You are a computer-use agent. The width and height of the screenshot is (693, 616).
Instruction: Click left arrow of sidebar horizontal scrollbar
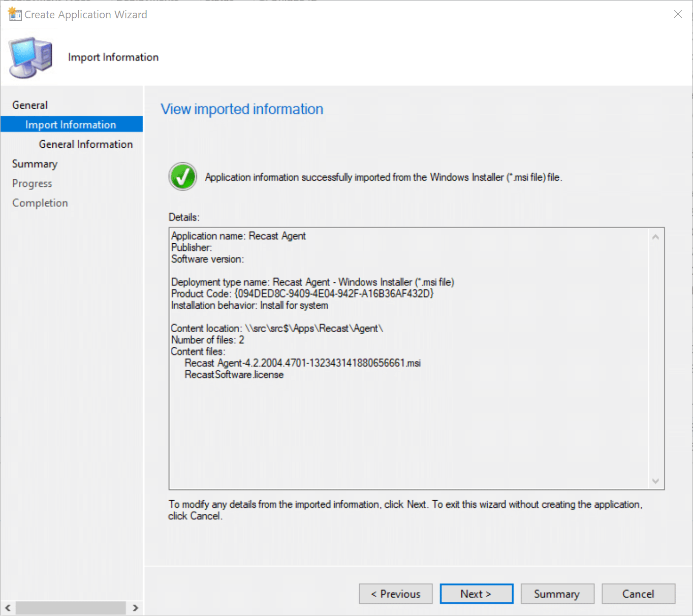click(8, 608)
